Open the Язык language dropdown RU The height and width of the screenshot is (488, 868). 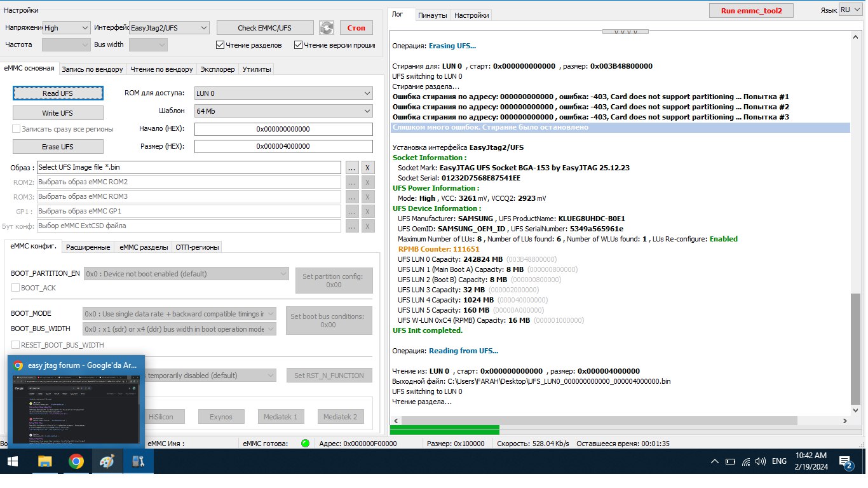(x=850, y=10)
